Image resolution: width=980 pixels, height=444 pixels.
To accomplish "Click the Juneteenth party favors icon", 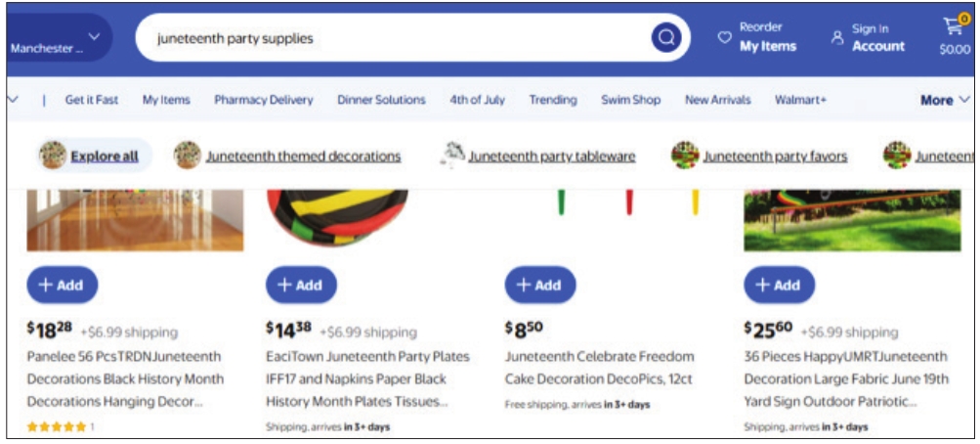I will click(x=684, y=155).
